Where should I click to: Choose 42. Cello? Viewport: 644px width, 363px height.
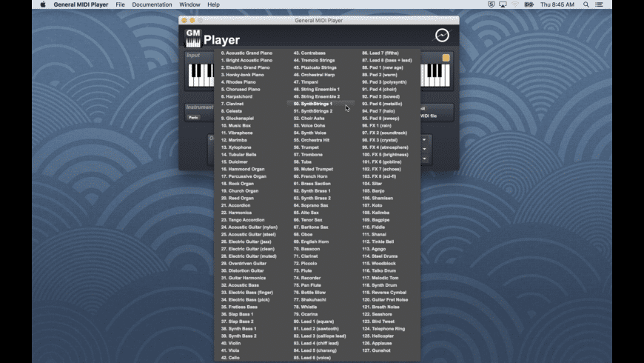tap(230, 358)
